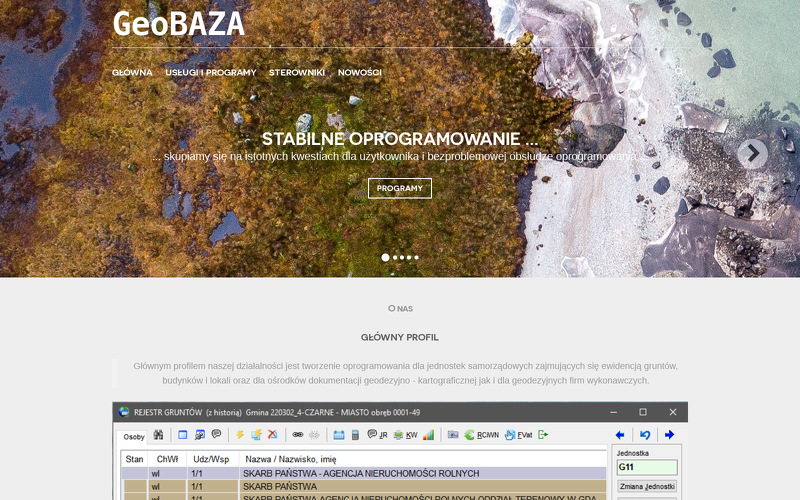
Task: Click the blue calendar icon
Action: click(x=339, y=435)
